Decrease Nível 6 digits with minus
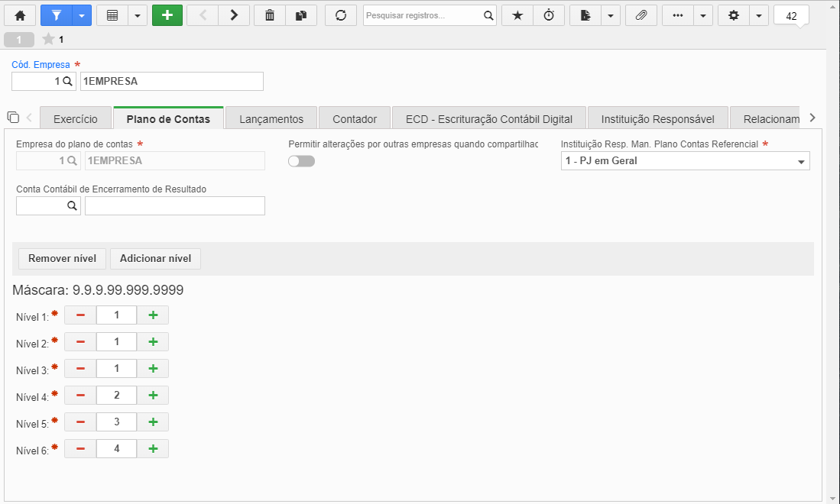840x504 pixels. (x=80, y=449)
